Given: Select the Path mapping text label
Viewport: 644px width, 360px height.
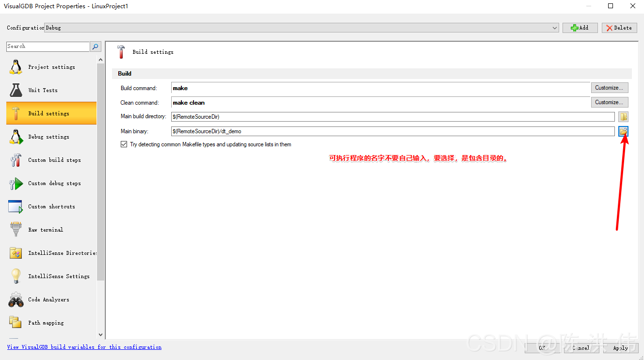Looking at the screenshot, I should tap(46, 323).
